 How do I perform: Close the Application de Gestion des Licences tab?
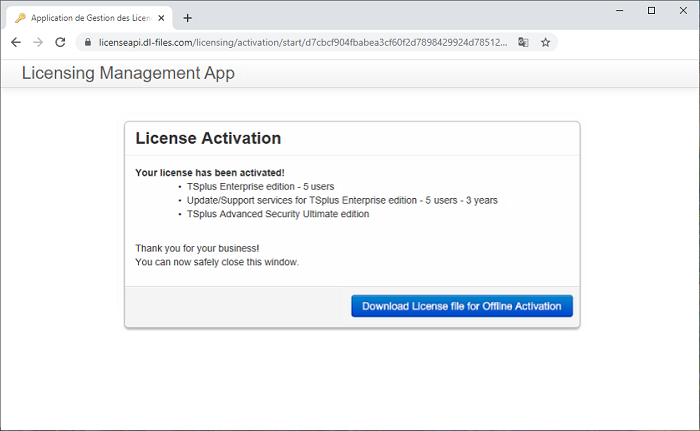click(162, 18)
